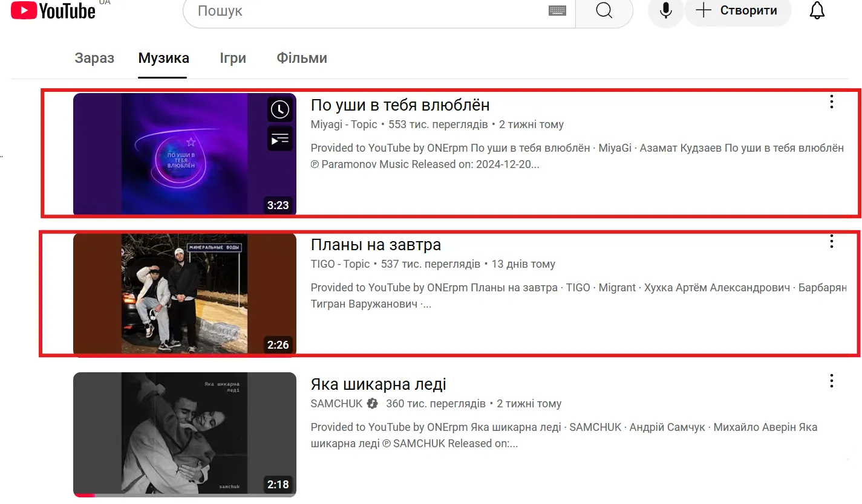Select the Ігри tab
Viewport: 862px width, 504px height.
point(232,58)
